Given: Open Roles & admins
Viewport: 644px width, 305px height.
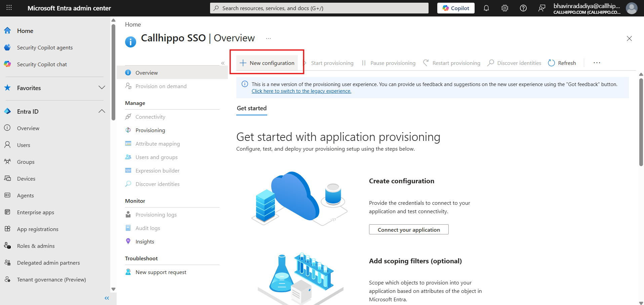Looking at the screenshot, I should pos(36,246).
